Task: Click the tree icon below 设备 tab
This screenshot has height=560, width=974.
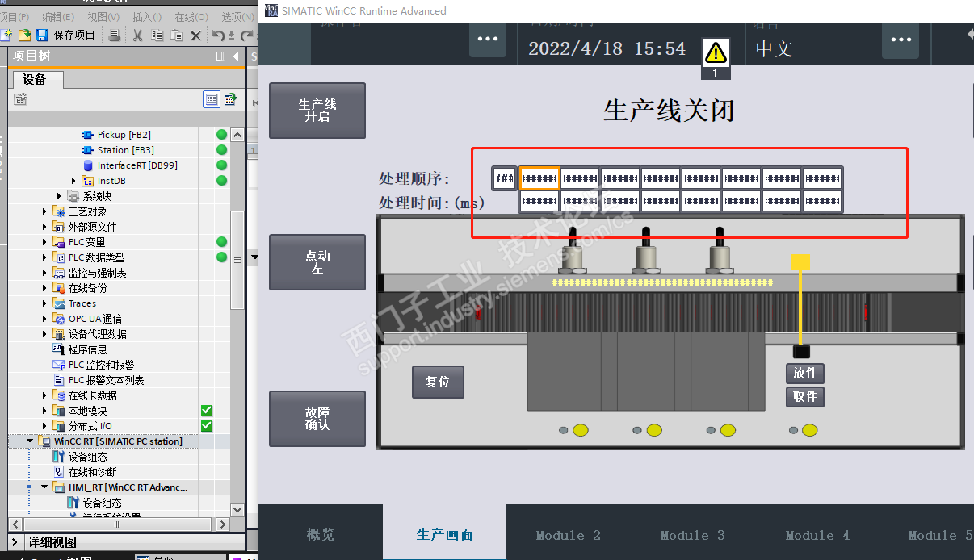Action: (20, 99)
